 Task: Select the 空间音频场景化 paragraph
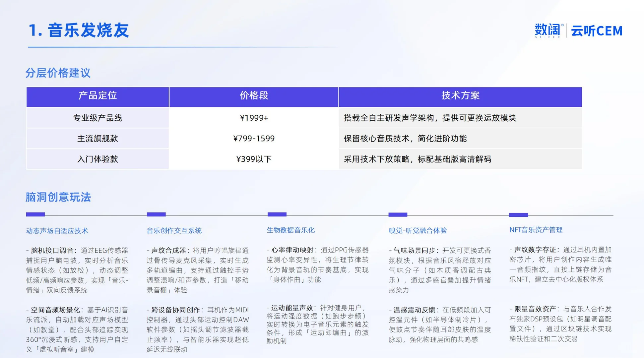click(x=77, y=329)
